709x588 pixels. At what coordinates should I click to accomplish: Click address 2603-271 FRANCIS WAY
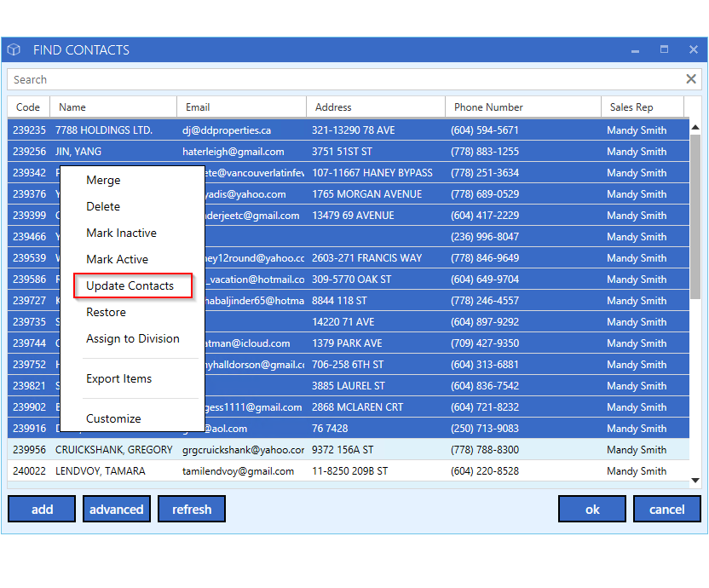[x=366, y=258]
